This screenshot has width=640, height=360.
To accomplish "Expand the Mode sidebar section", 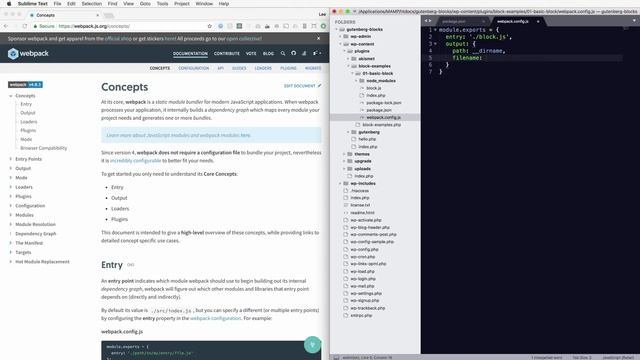I will click(x=11, y=178).
